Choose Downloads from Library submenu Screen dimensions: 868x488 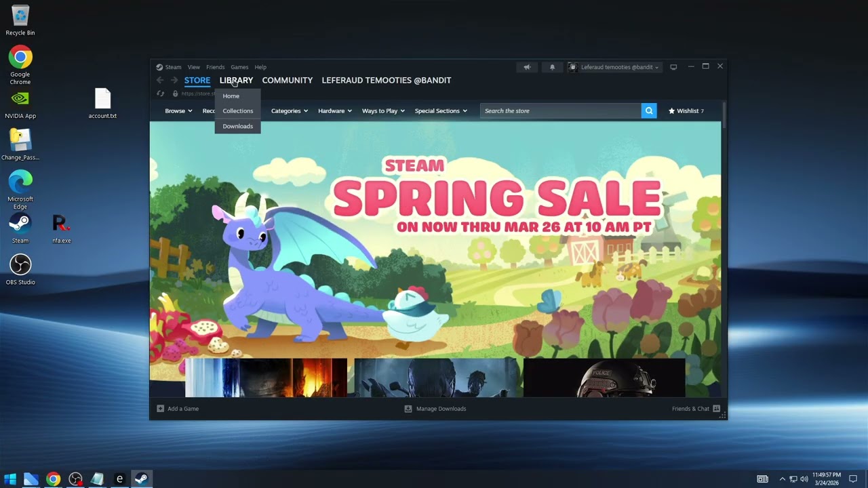237,126
